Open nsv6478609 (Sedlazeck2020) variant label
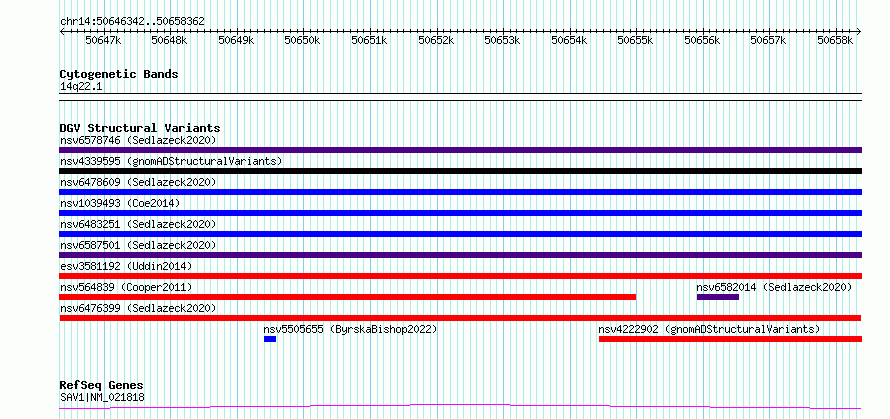This screenshot has height=419, width=890. pos(138,182)
